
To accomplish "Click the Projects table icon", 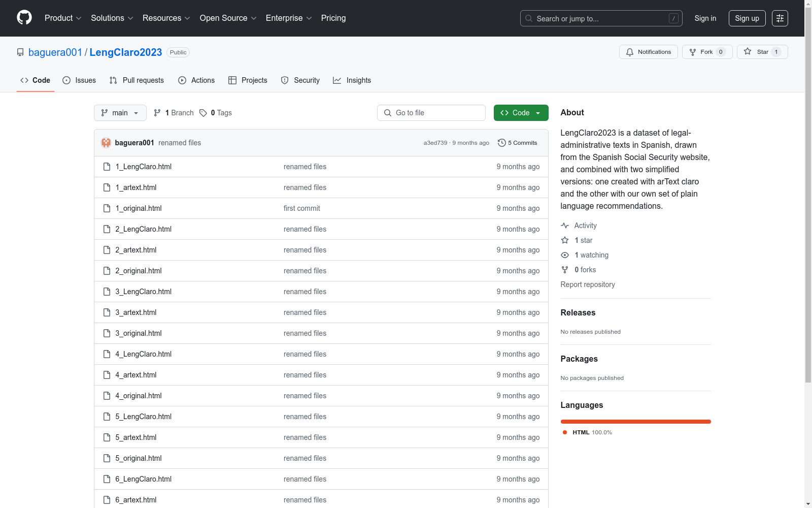I will pyautogui.click(x=232, y=80).
